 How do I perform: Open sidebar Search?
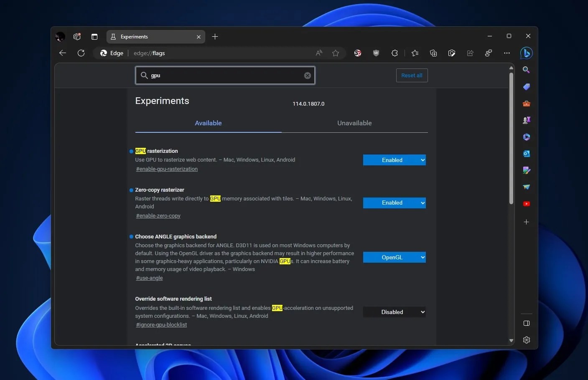point(526,70)
